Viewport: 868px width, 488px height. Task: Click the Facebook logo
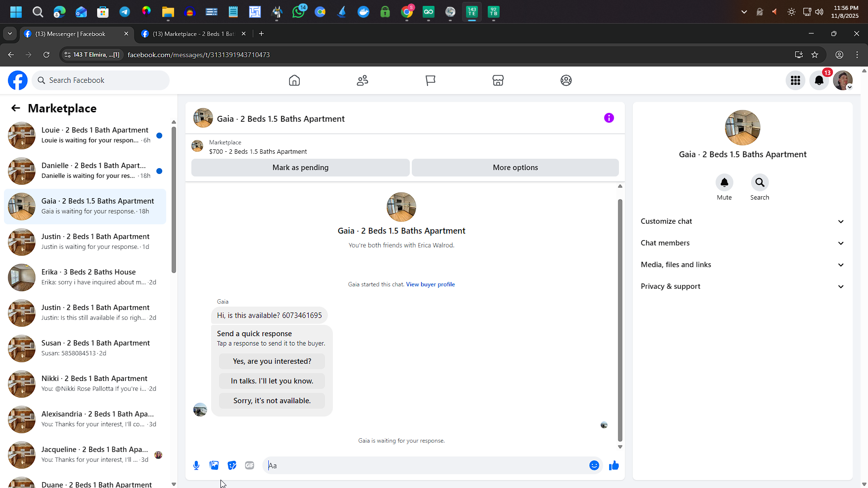pyautogui.click(x=18, y=80)
